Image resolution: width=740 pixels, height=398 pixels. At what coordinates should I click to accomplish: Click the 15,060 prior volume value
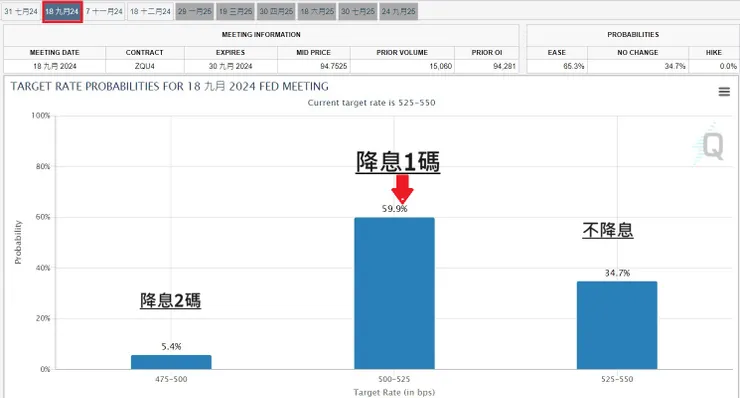pyautogui.click(x=440, y=66)
